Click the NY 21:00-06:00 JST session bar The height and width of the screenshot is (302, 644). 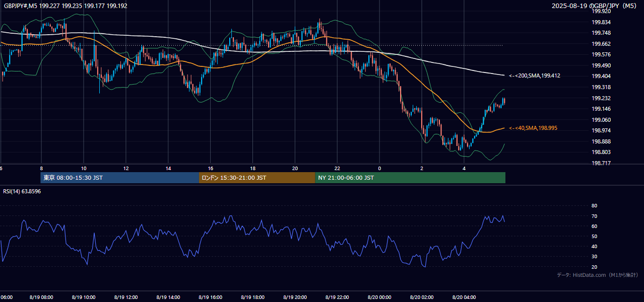(x=410, y=178)
